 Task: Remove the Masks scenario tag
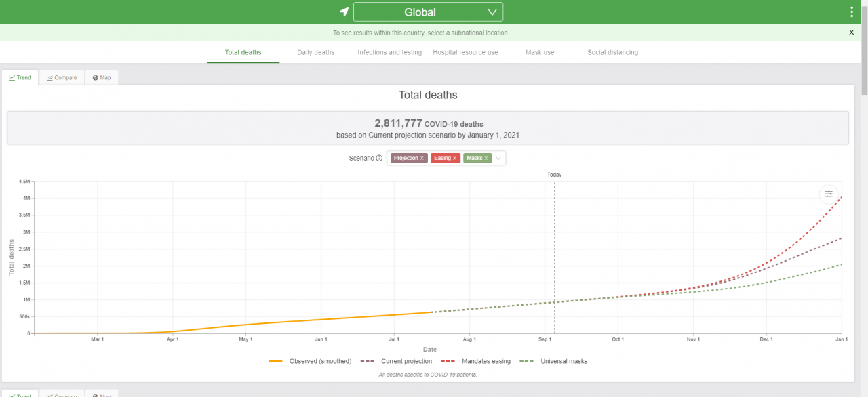(x=486, y=158)
